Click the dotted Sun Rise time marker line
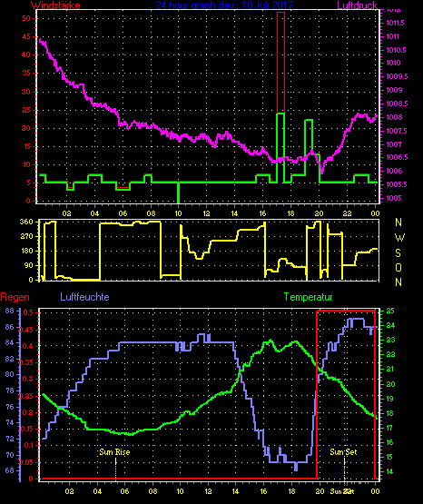Viewport: 423px width, 504px height. pyautogui.click(x=115, y=469)
